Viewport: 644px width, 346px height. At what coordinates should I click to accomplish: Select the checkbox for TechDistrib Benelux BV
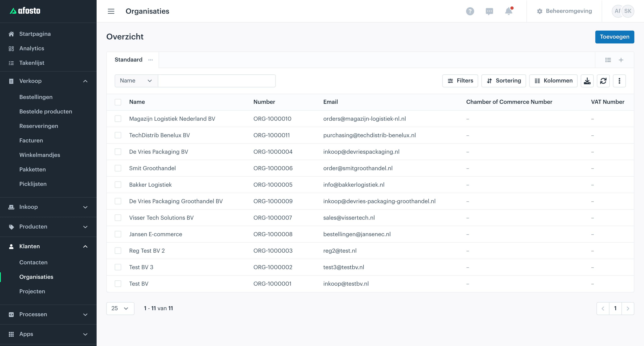(x=118, y=135)
